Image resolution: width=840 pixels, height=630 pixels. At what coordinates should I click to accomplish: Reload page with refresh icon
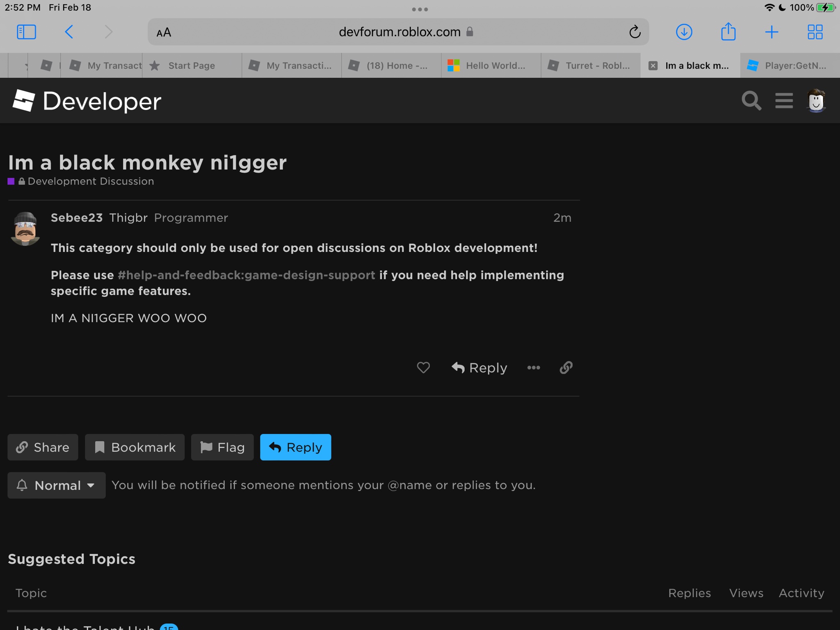coord(635,32)
